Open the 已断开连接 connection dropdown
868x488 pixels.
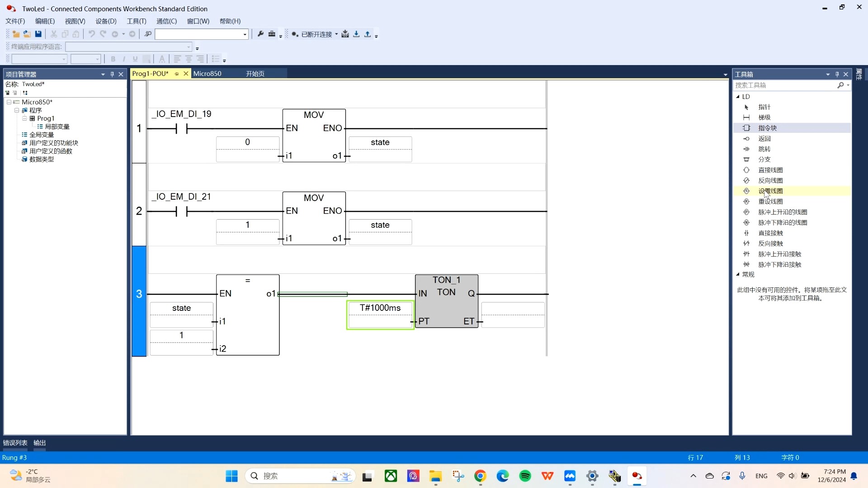[336, 34]
